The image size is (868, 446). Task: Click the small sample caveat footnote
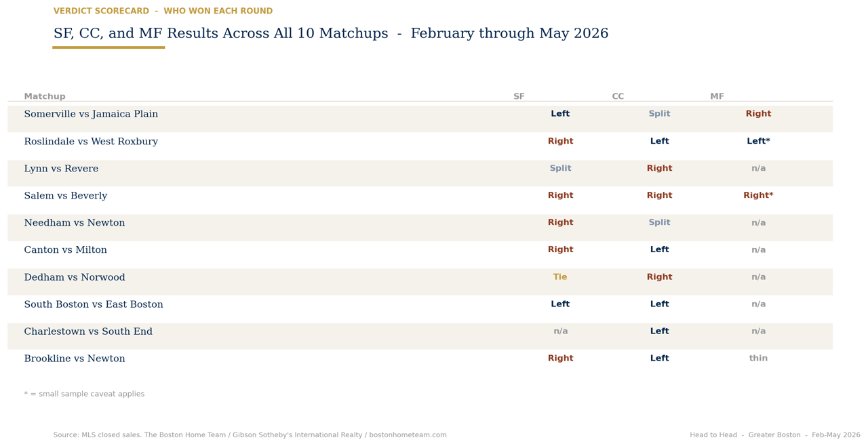coord(84,394)
